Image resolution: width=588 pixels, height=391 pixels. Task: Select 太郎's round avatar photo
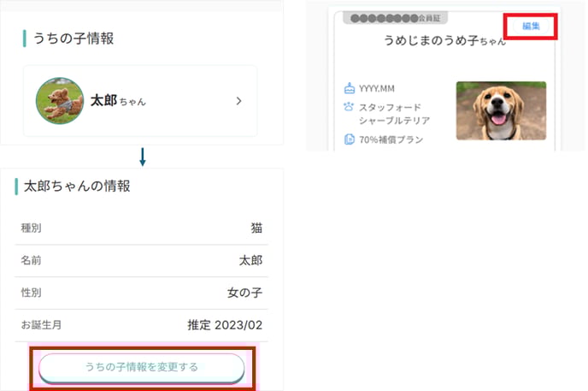[59, 100]
